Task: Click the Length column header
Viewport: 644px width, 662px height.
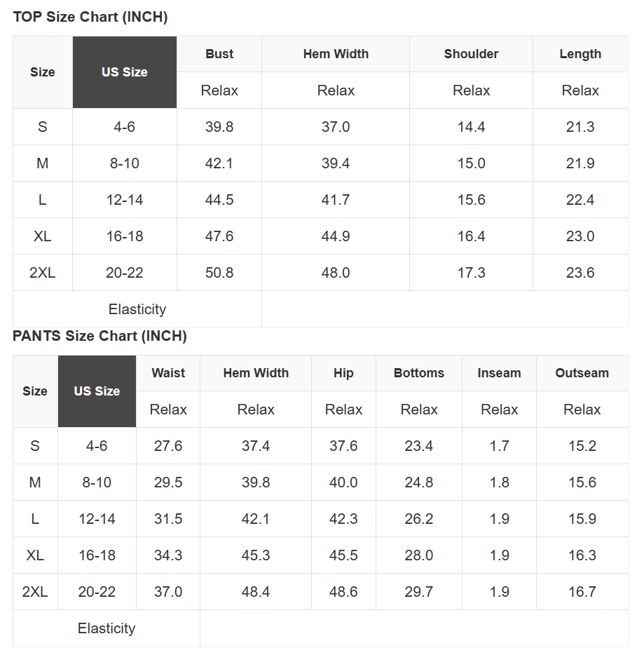Action: [580, 54]
